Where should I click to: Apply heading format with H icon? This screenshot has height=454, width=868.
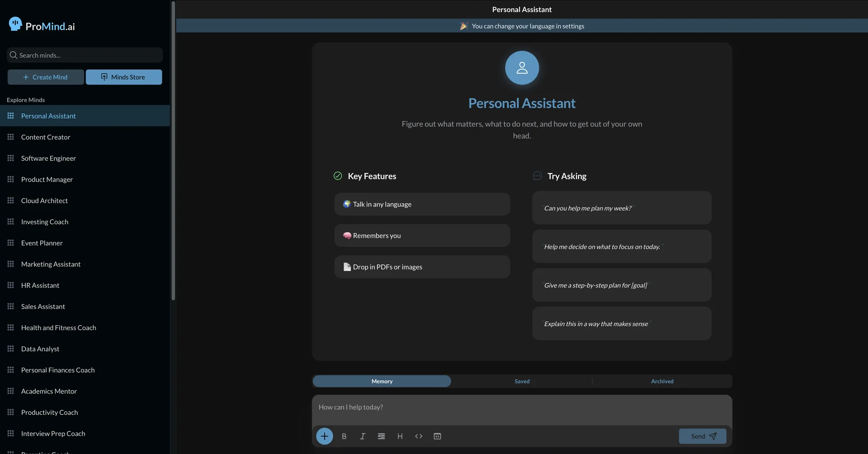(400, 436)
